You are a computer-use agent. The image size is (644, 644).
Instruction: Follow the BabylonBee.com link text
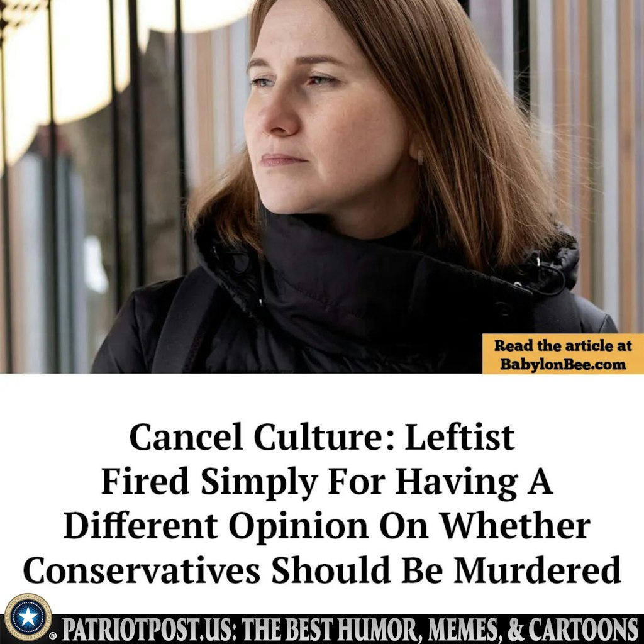pyautogui.click(x=563, y=364)
